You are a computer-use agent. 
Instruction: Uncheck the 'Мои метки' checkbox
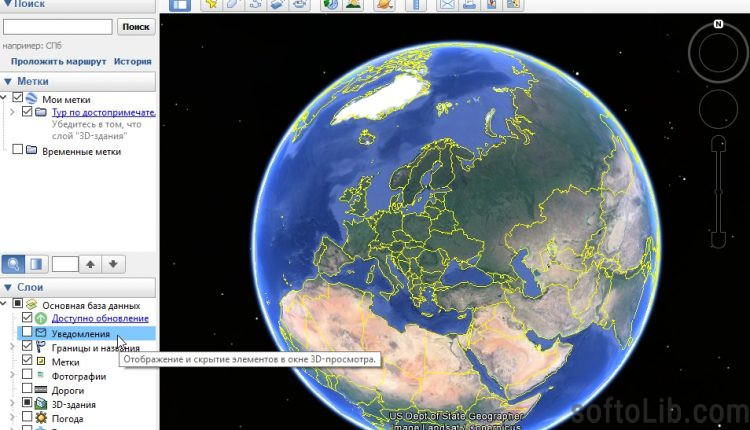click(x=18, y=98)
